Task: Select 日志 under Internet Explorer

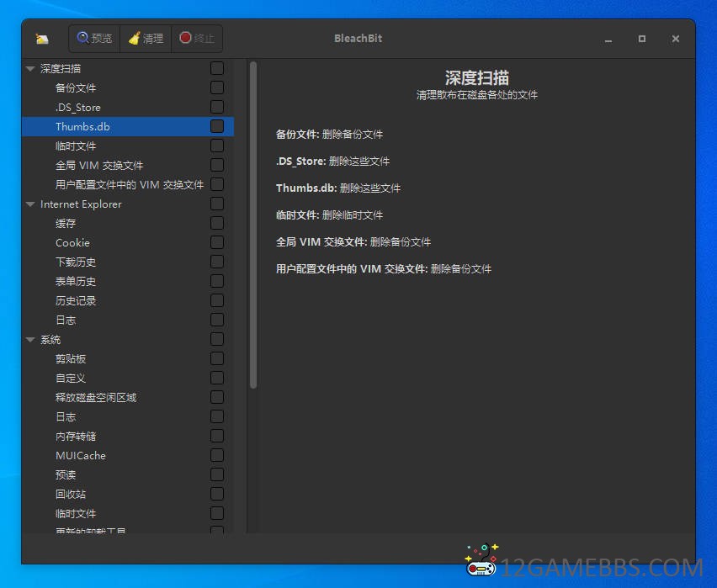Action: point(128,320)
